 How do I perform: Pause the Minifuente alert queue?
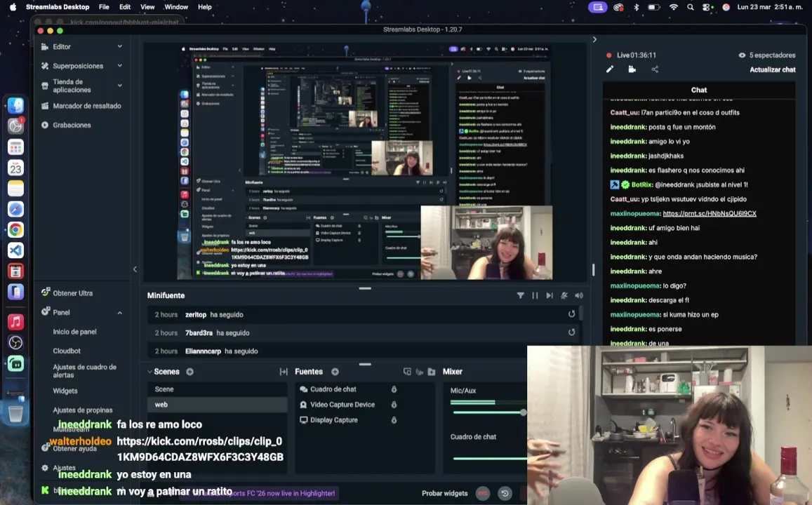535,295
